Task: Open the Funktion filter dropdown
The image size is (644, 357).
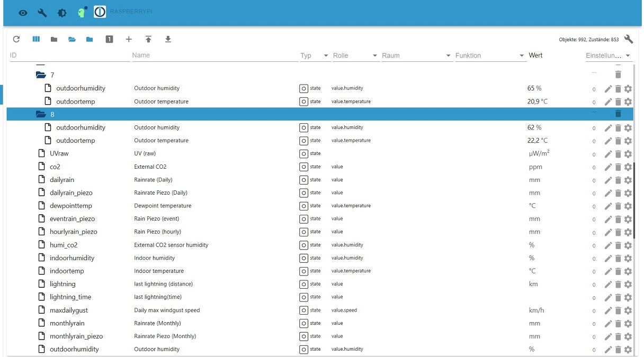Action: [490, 56]
